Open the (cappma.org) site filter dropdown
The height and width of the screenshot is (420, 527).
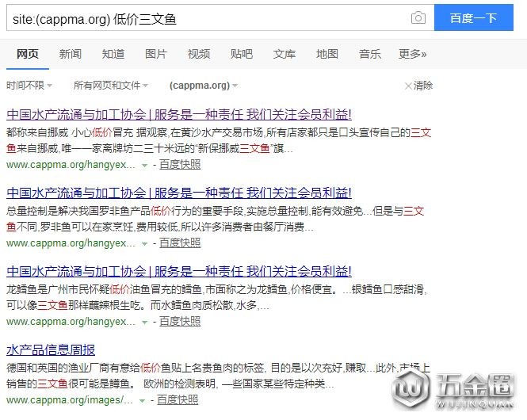point(204,86)
